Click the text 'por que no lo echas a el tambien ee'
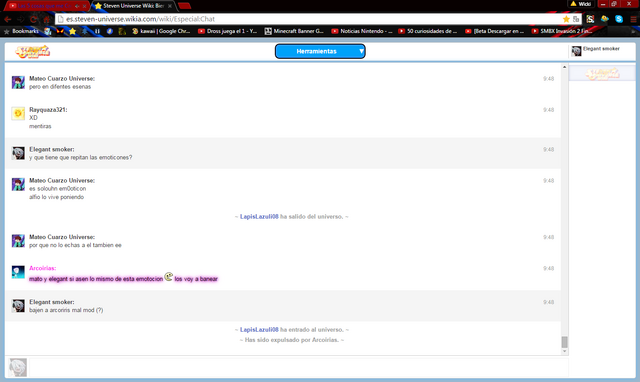This screenshot has width=640, height=382. [x=75, y=245]
